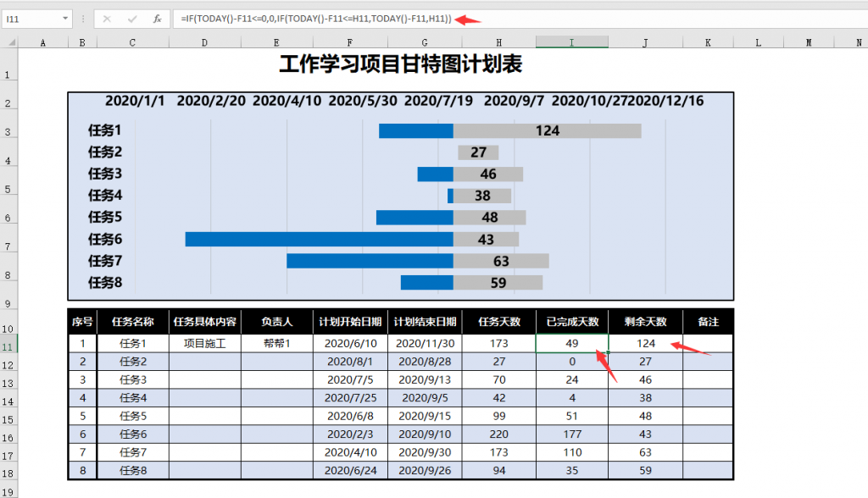Select the cell containing 项目施工
The image size is (868, 498).
(205, 343)
